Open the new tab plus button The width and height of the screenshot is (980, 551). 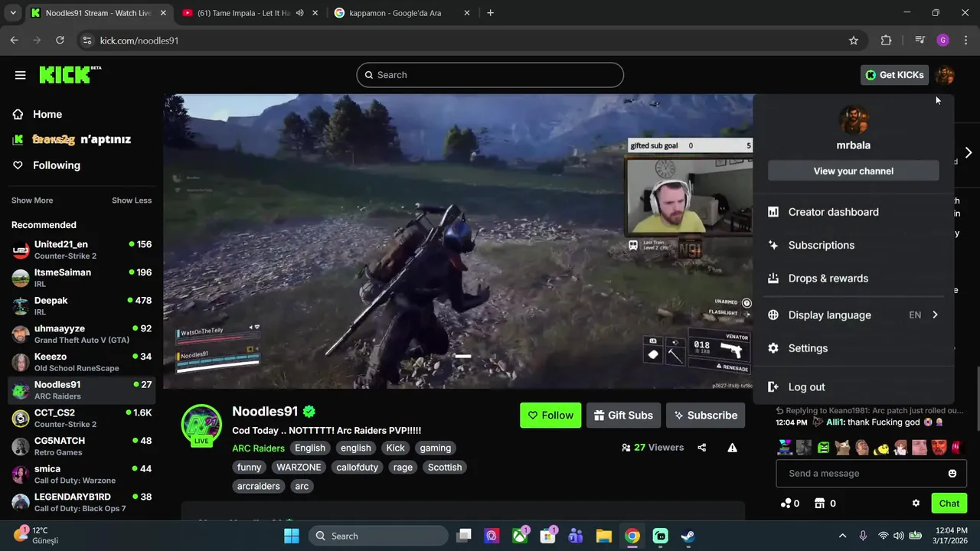pyautogui.click(x=490, y=13)
